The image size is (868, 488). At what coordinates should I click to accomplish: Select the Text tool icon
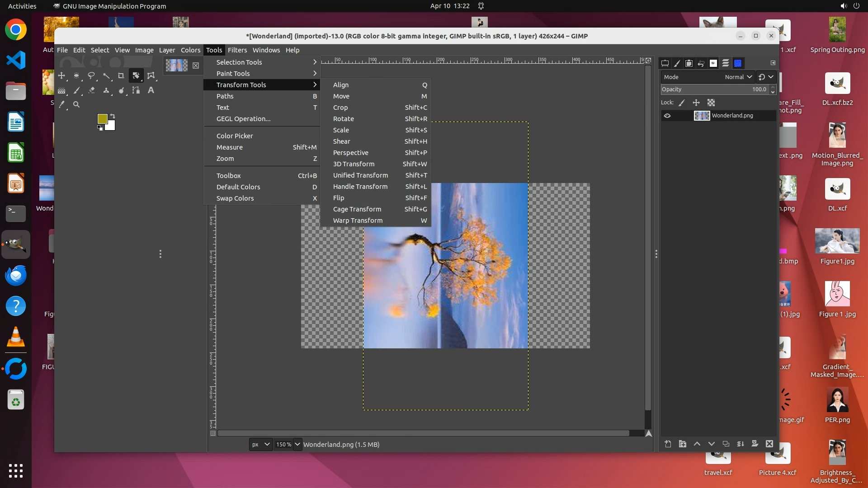coord(151,90)
